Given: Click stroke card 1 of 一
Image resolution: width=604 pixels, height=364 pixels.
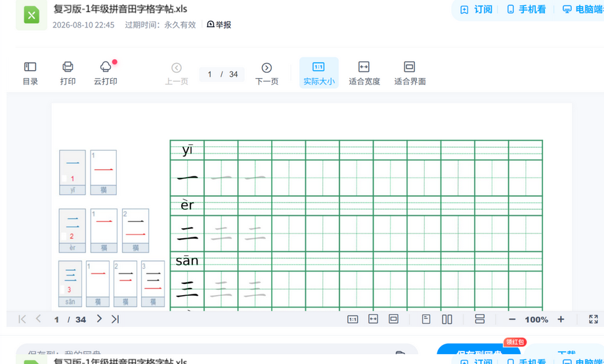Looking at the screenshot, I should coord(103,172).
